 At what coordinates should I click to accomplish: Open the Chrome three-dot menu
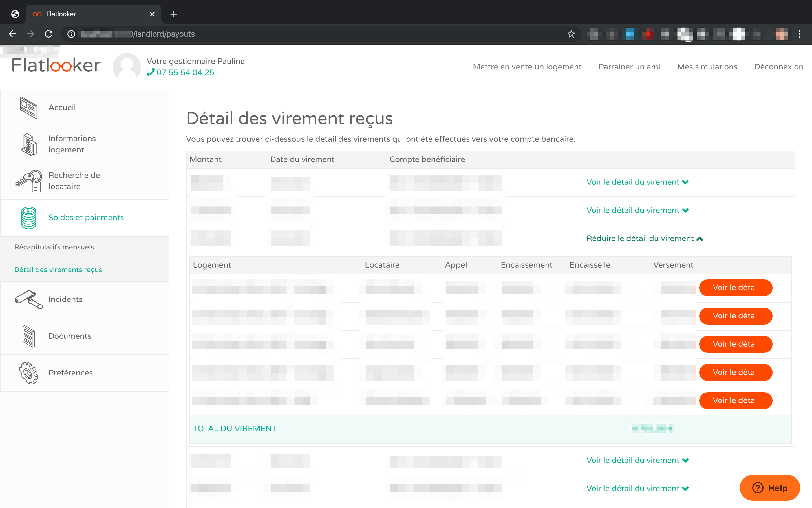click(x=800, y=34)
